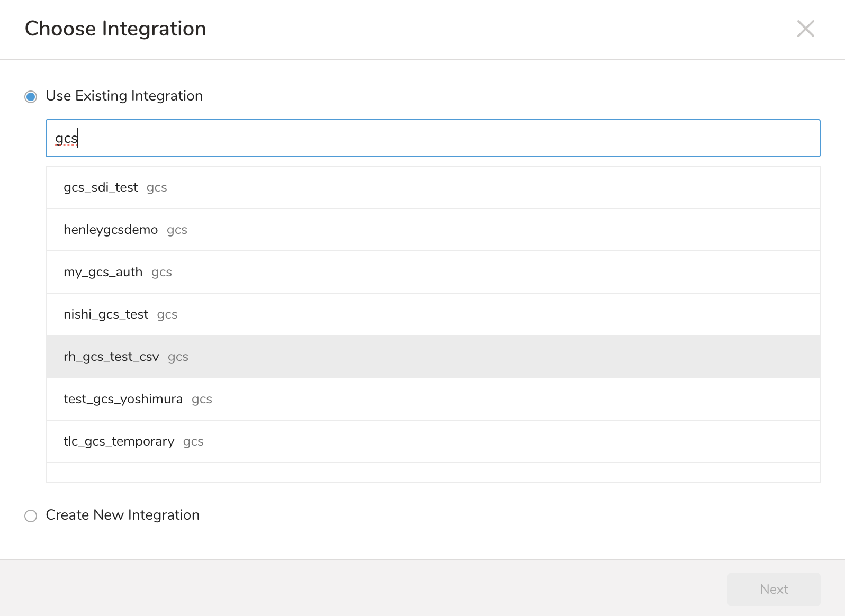Pick test_gcs_yoshimura from the list
The height and width of the screenshot is (616, 845).
[123, 399]
